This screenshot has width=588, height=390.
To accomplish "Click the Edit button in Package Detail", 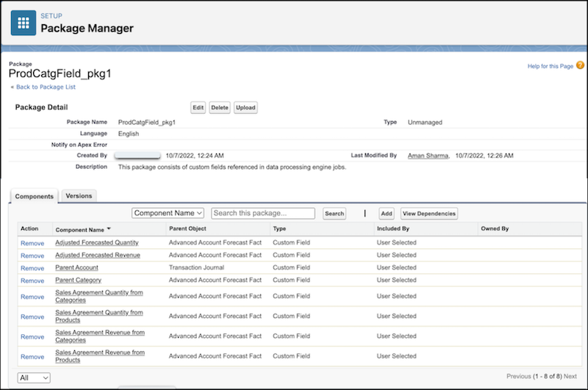I will (198, 107).
